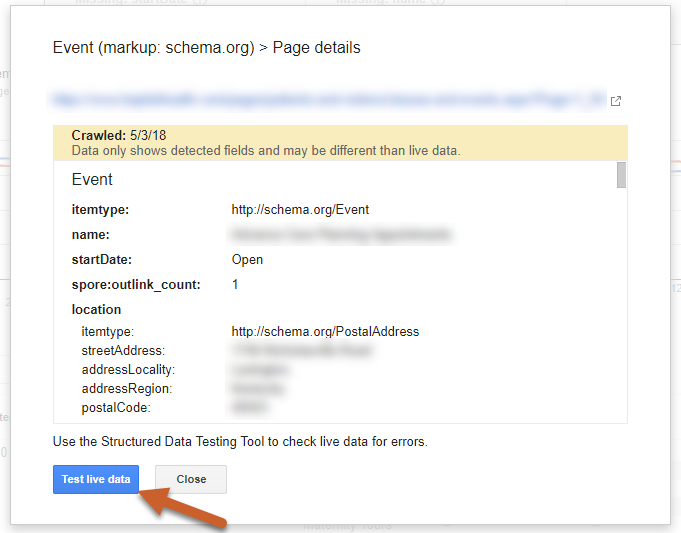Select the postalCode field label
The width and height of the screenshot is (681, 533).
coord(116,408)
